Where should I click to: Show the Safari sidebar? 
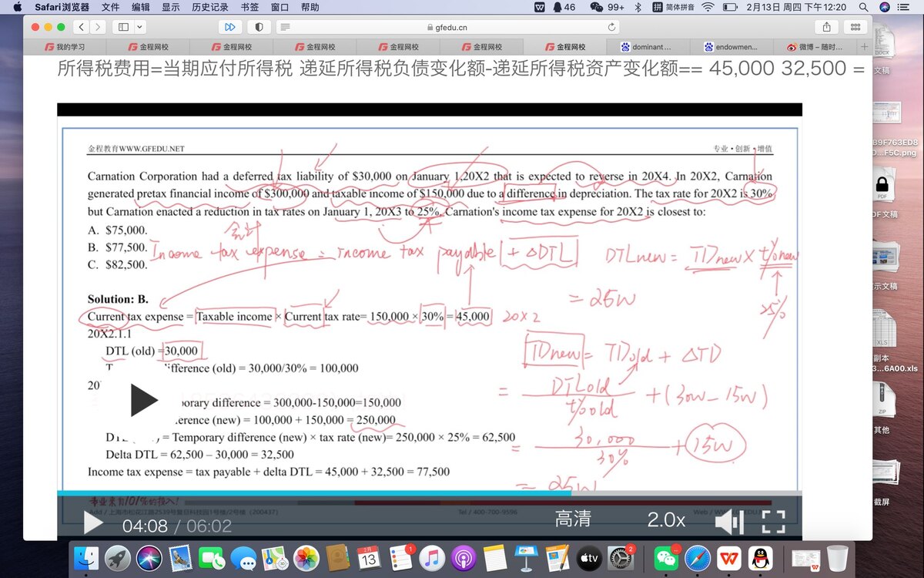(123, 27)
